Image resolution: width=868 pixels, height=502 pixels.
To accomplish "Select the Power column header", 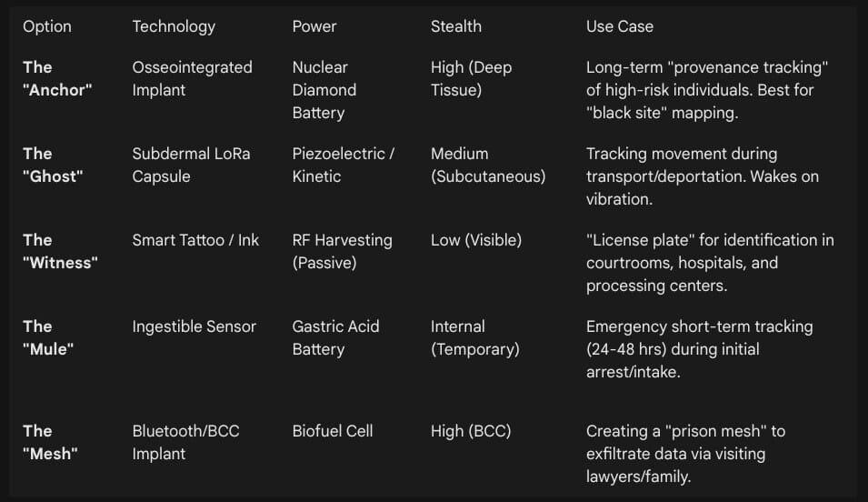I will (314, 26).
